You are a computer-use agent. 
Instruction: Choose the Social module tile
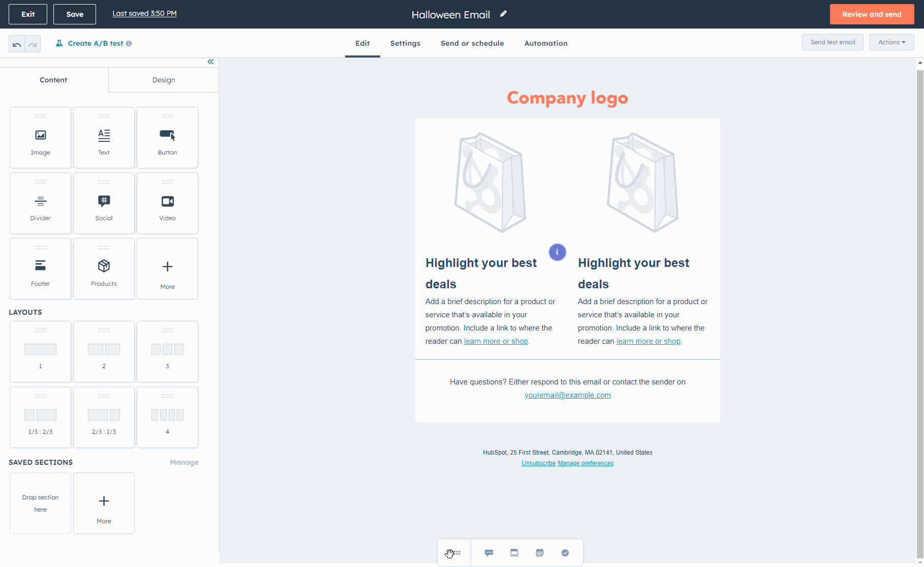[104, 203]
